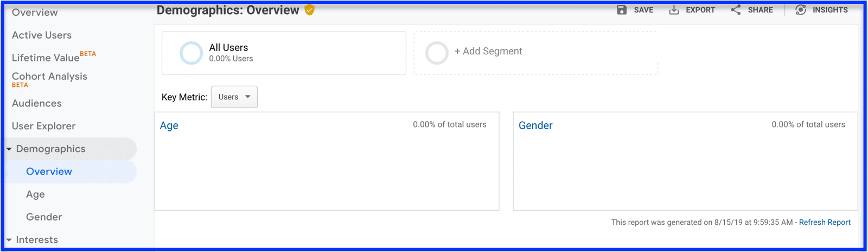Open the Age report in sidebar
This screenshot has width=868, height=252.
click(x=35, y=194)
